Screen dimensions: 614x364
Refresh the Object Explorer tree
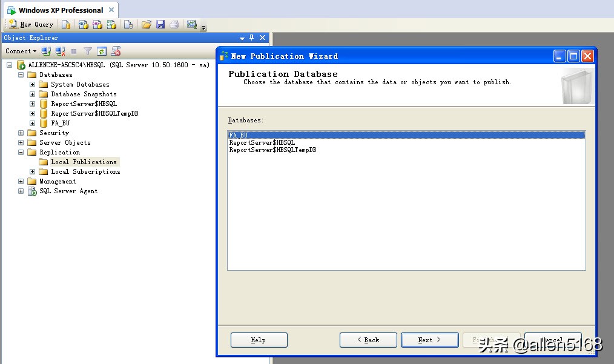click(101, 51)
